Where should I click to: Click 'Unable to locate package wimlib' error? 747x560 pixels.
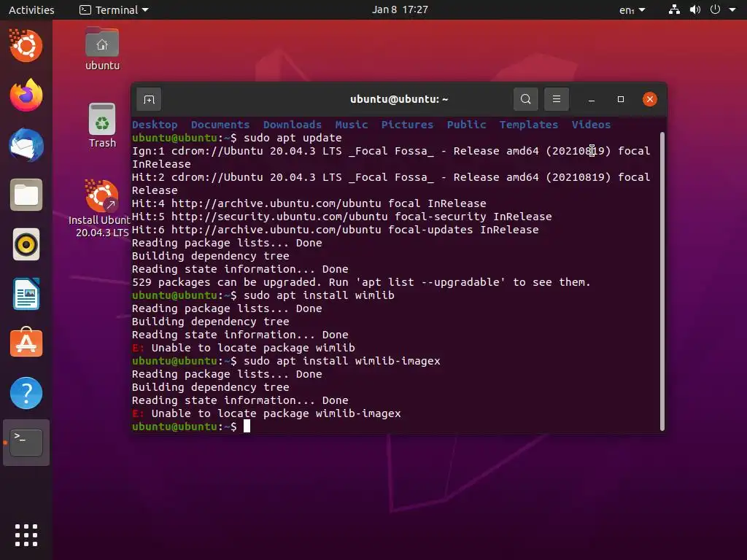(253, 348)
